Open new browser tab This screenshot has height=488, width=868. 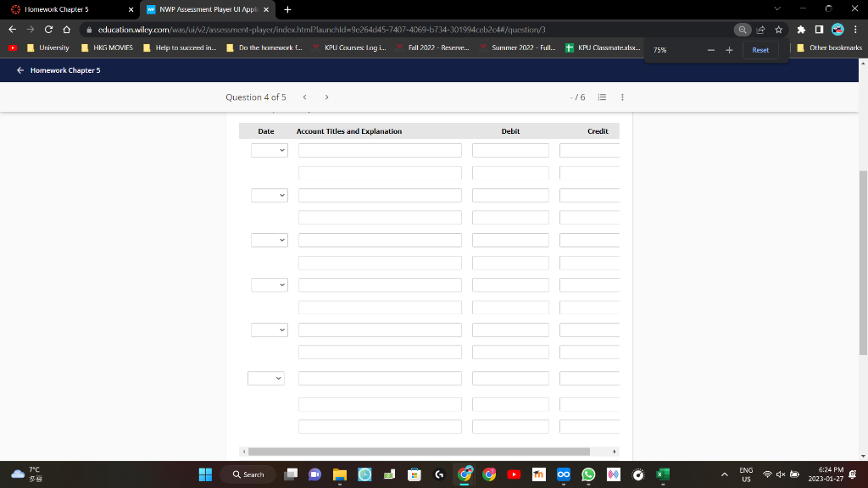(287, 9)
